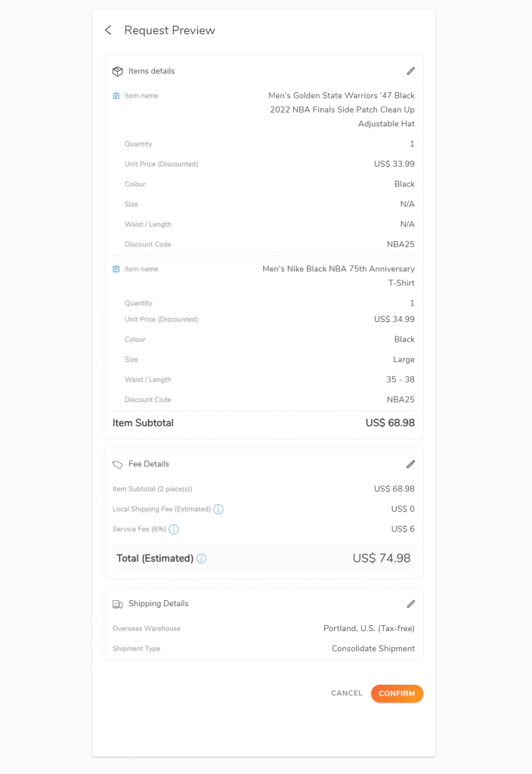Click the clipboard icon beside Nike T-Shirt item

coord(116,269)
